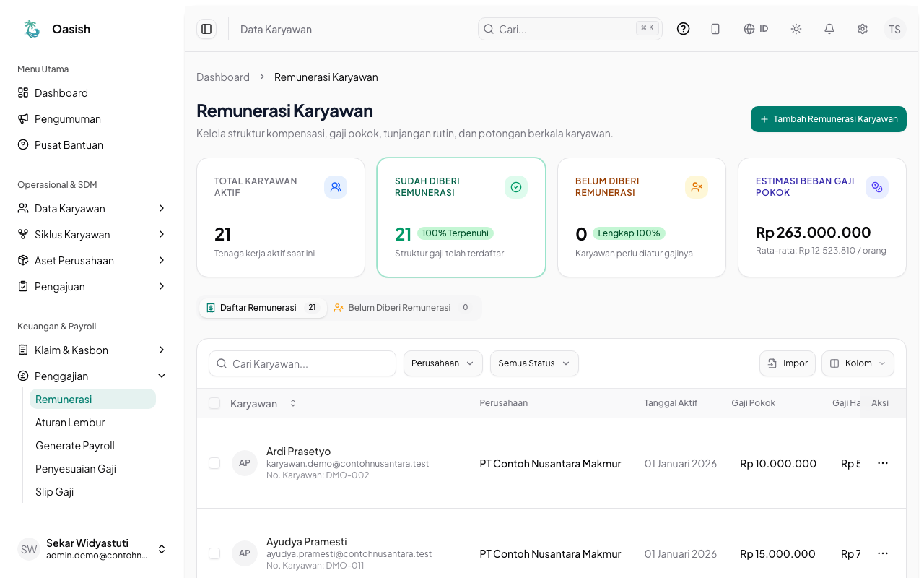Open actions menu for Ardi Prasetyo
The height and width of the screenshot is (578, 924).
[883, 463]
